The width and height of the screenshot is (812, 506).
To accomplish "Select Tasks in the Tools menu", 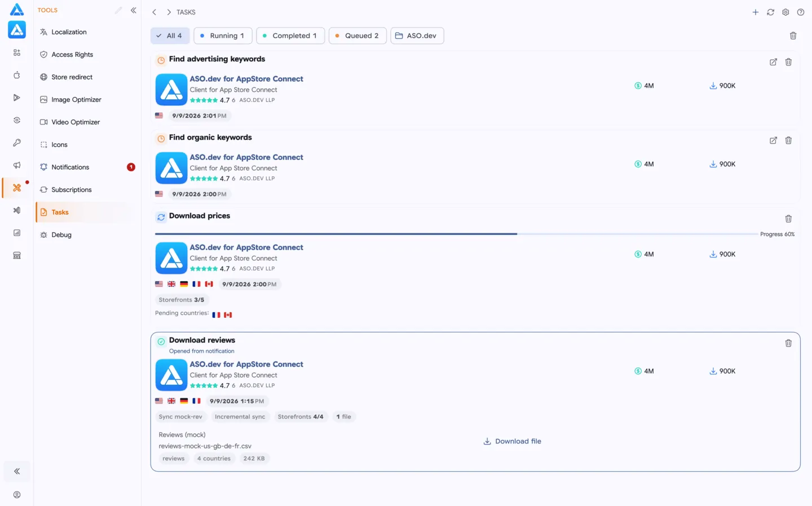I will click(87, 212).
